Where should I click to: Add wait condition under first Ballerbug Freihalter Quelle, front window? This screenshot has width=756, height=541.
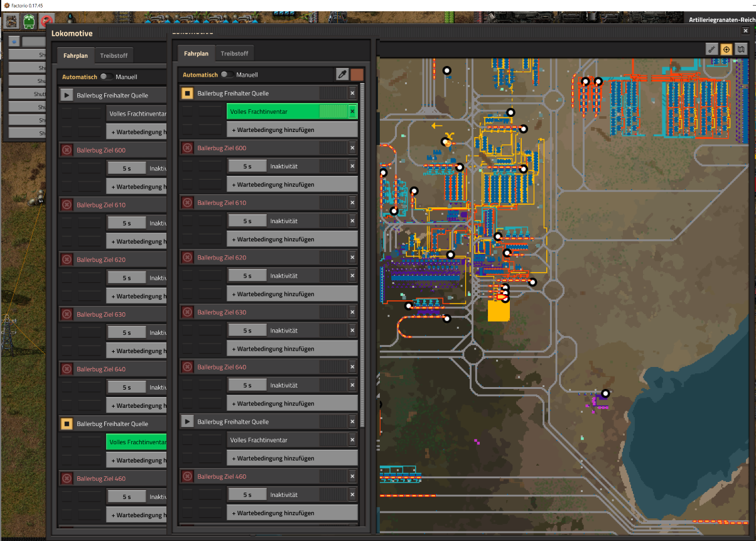(x=292, y=130)
